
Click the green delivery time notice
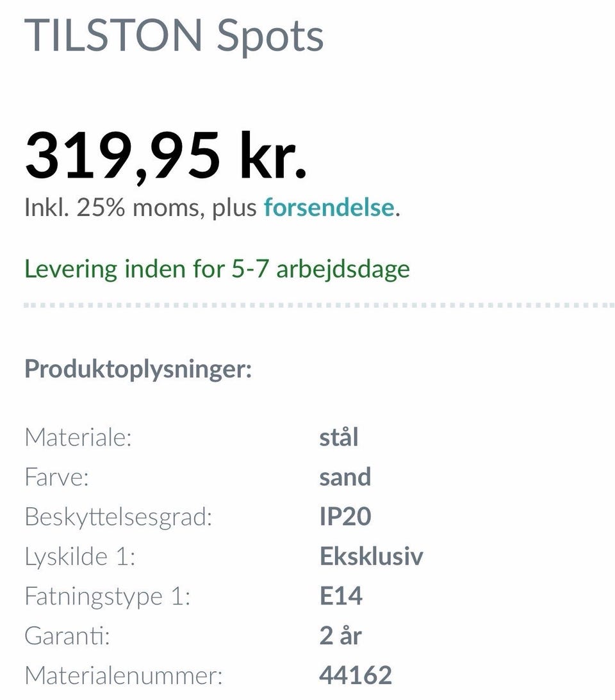tap(217, 268)
